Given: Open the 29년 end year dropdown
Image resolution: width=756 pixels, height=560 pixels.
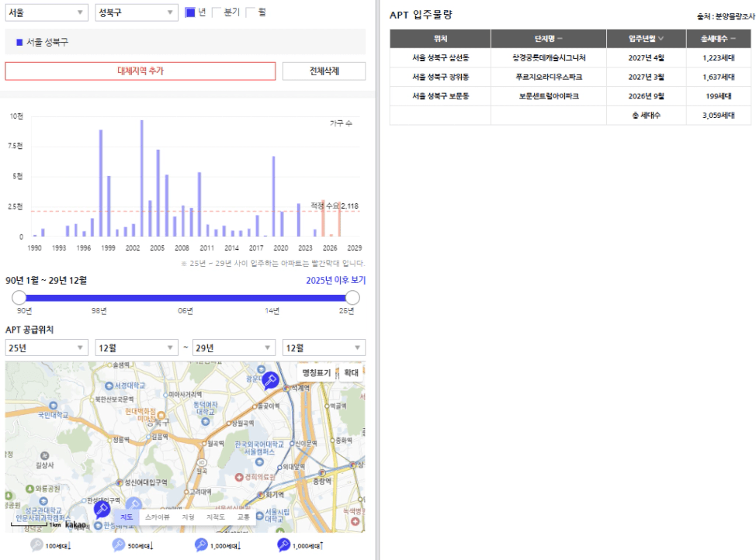Looking at the screenshot, I should (x=234, y=347).
